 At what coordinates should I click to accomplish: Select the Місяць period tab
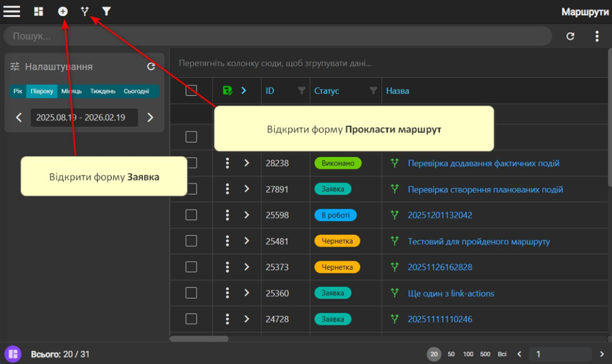pyautogui.click(x=72, y=91)
